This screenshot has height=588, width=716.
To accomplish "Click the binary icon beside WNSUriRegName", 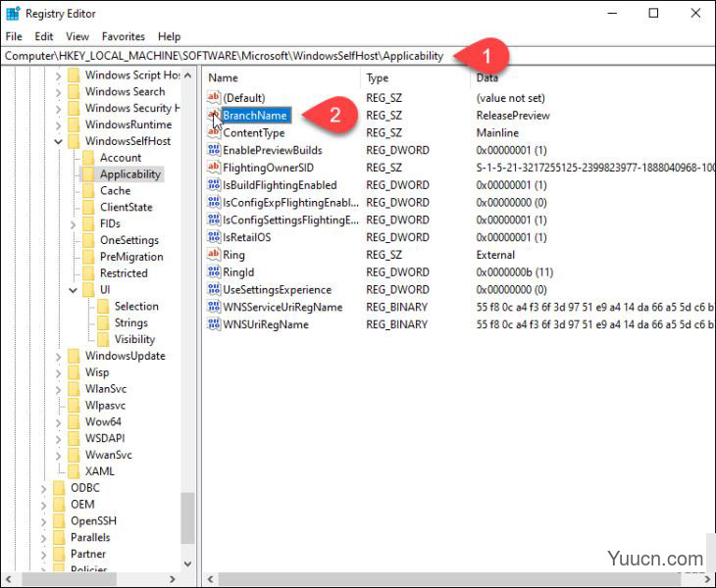I will point(213,323).
